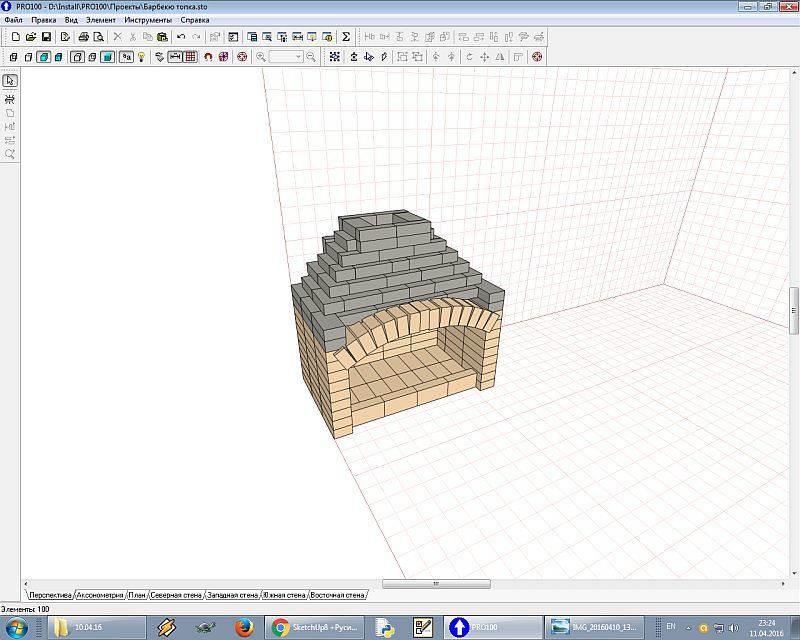Viewport: 800px width, 640px height.
Task: Click the Save project diskette icon
Action: coord(46,37)
